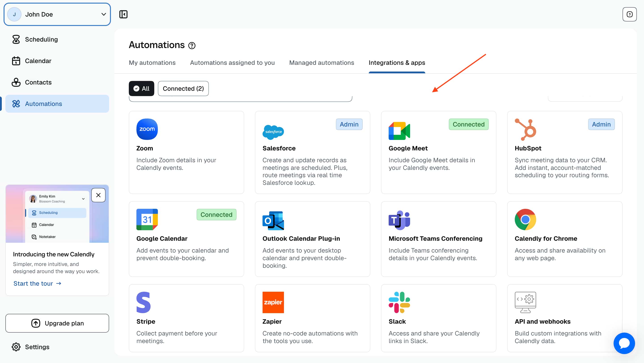Click Start the tour link
This screenshot has width=644, height=363.
coord(37,283)
